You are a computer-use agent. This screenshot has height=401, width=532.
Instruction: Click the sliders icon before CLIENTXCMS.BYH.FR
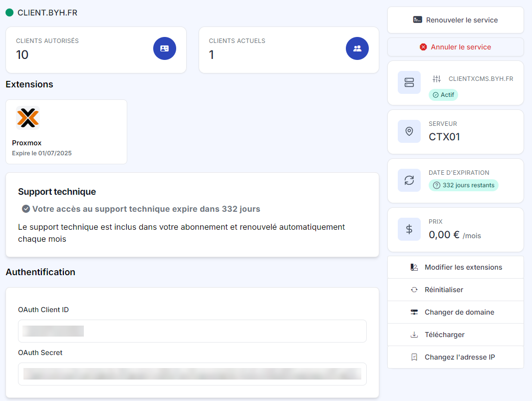tap(437, 78)
